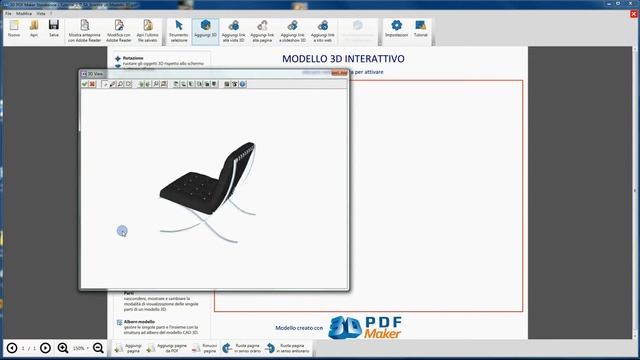This screenshot has height=360, width=640.
Task: Click Aggiungi link a sito web
Action: 322,31
